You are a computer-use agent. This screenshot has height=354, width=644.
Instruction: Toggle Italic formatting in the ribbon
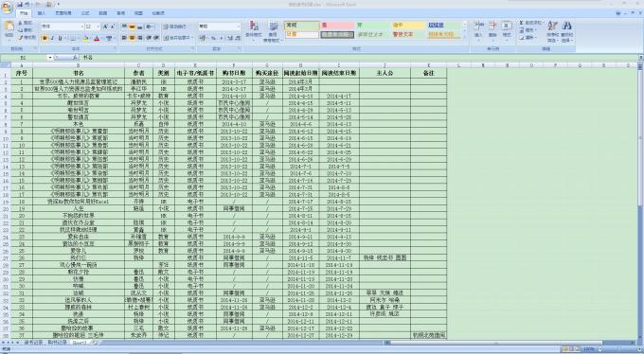coord(53,38)
